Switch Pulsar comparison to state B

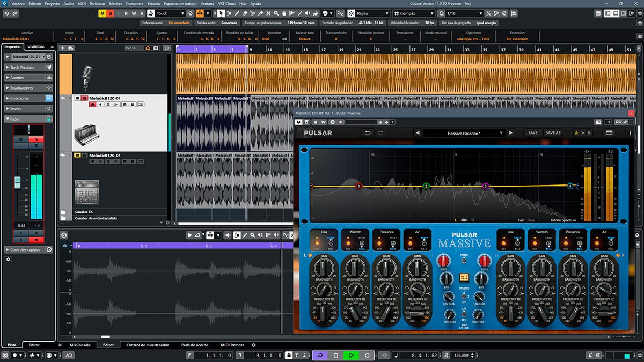589,132
